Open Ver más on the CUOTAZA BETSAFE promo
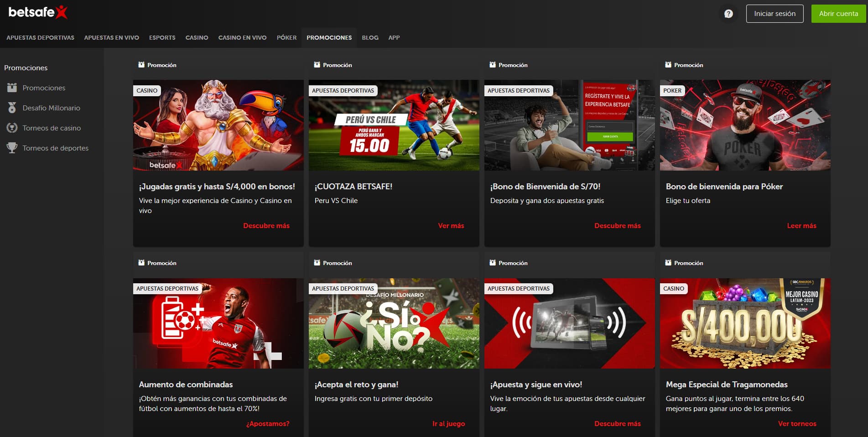The image size is (868, 437). pos(451,225)
